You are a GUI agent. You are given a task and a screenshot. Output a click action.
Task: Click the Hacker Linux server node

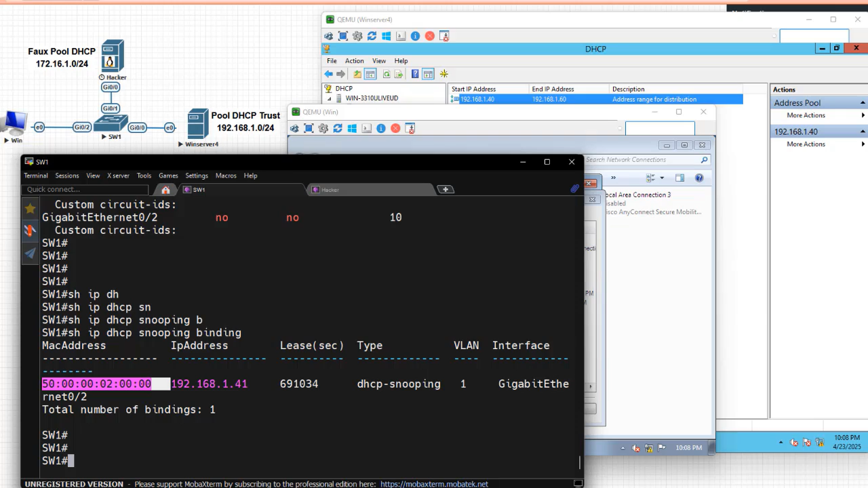tap(111, 56)
